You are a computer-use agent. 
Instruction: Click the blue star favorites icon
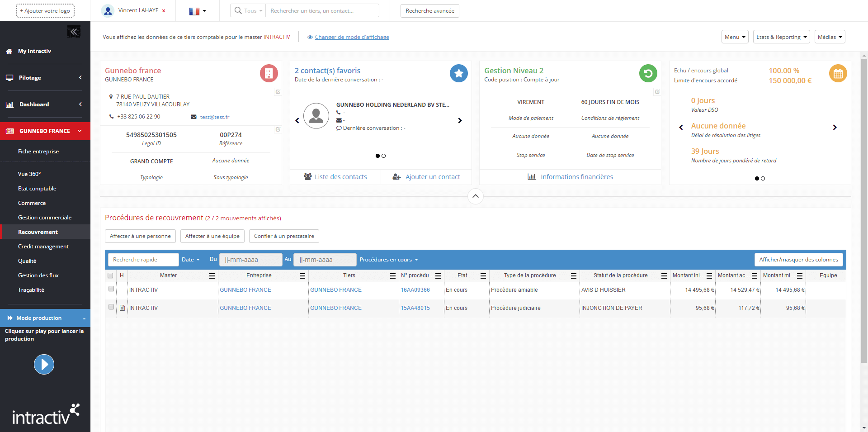[458, 73]
